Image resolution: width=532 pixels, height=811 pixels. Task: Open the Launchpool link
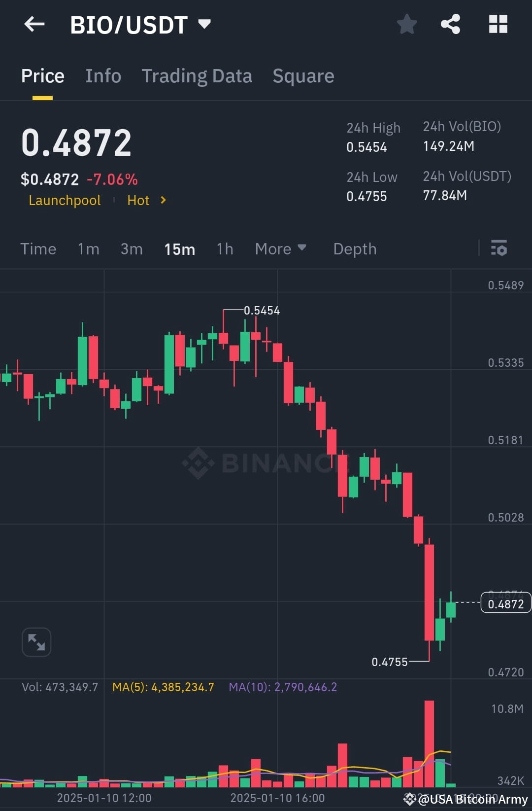(x=65, y=200)
